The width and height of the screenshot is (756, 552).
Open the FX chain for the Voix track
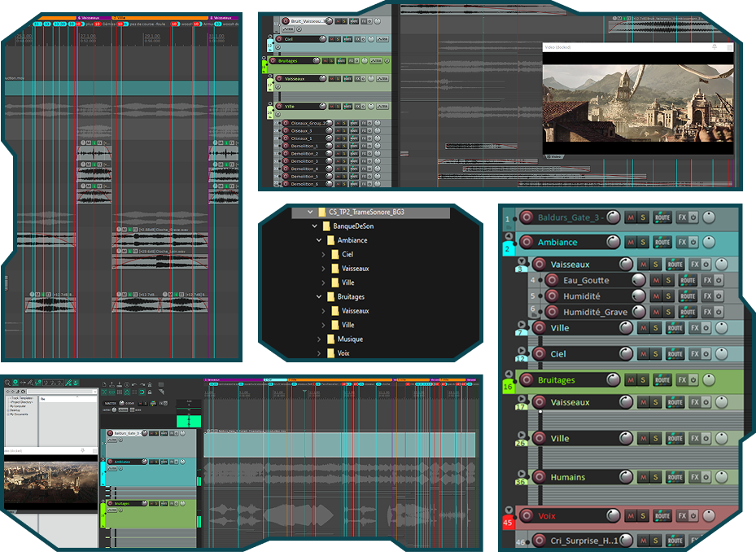pos(682,516)
